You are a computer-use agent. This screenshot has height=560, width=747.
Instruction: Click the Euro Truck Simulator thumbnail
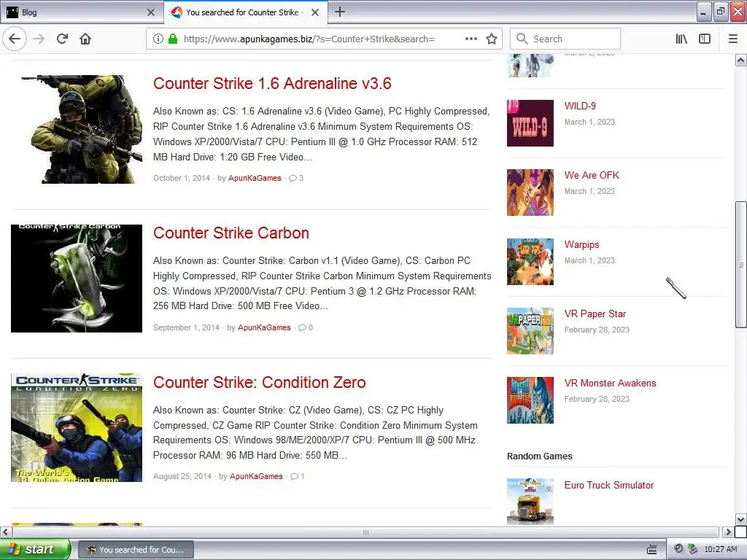[x=530, y=502]
